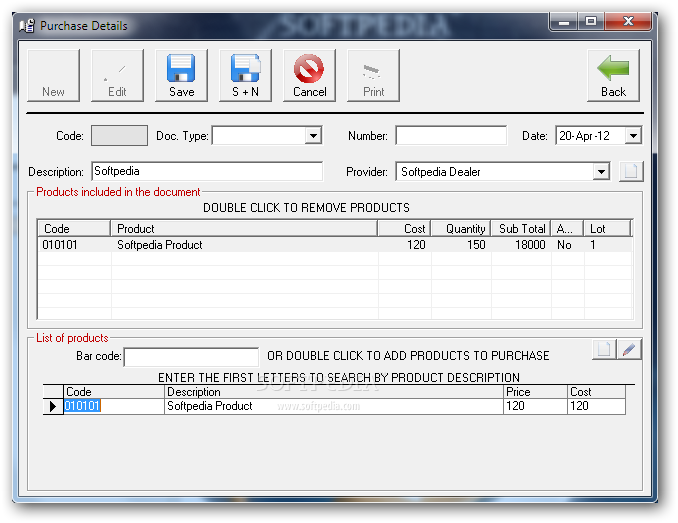Close the Purchase Details window

[628, 22]
